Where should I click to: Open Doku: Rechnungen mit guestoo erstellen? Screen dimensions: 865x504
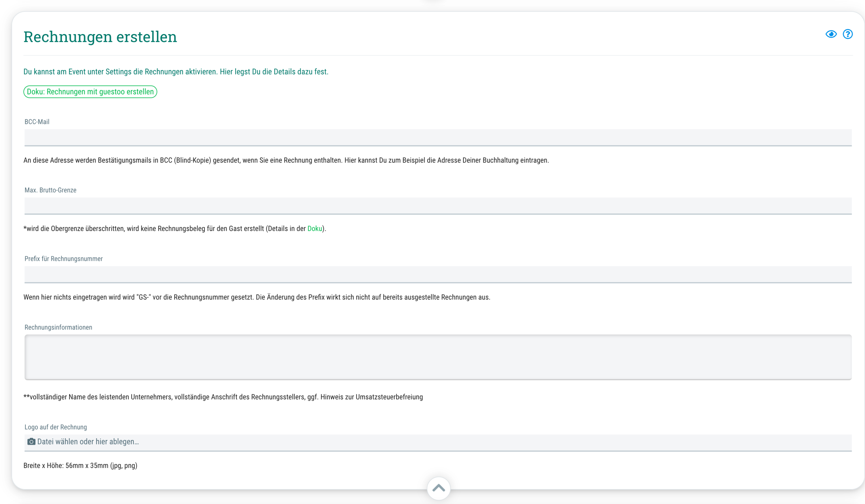[x=90, y=92]
